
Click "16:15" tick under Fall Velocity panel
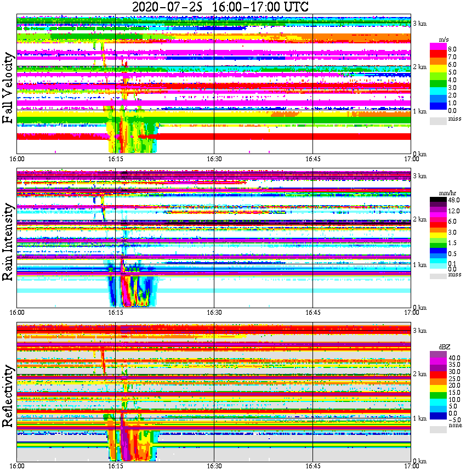click(115, 159)
